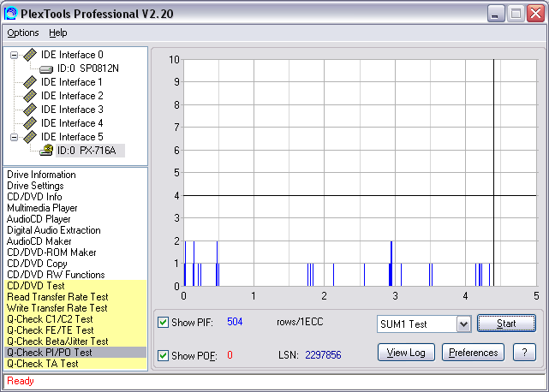Click the Ready status text

[21, 381]
